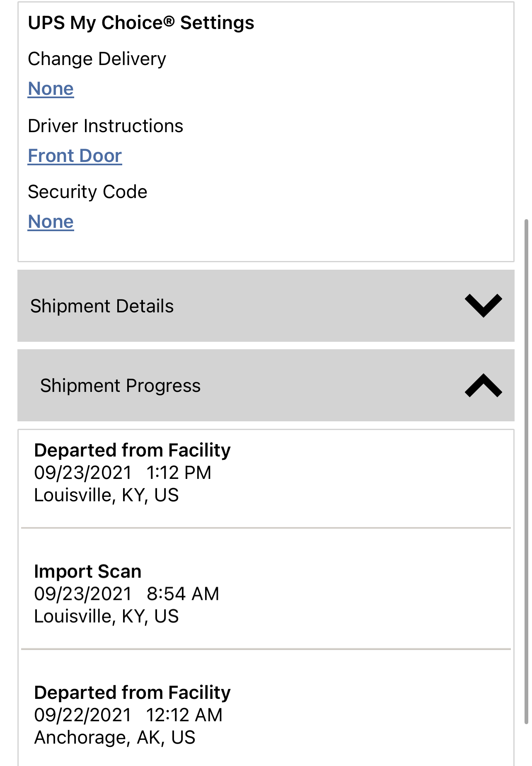Click the Shipment Progress section header
532x766 pixels.
click(120, 386)
